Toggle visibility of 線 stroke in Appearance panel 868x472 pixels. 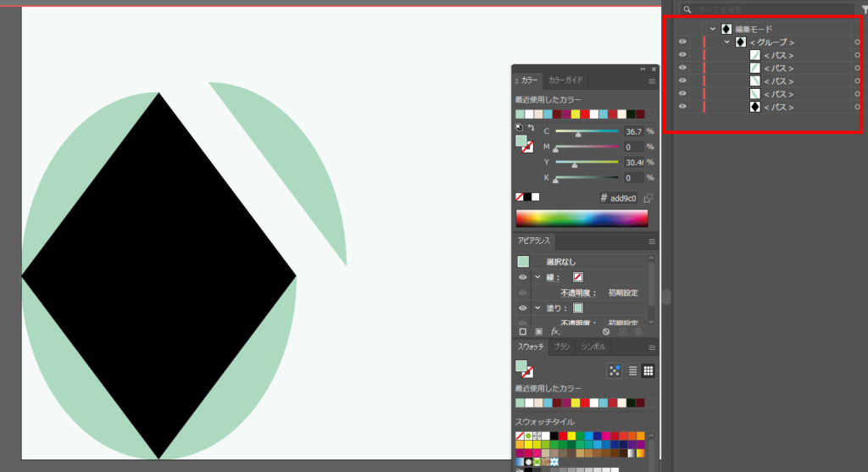coord(522,277)
